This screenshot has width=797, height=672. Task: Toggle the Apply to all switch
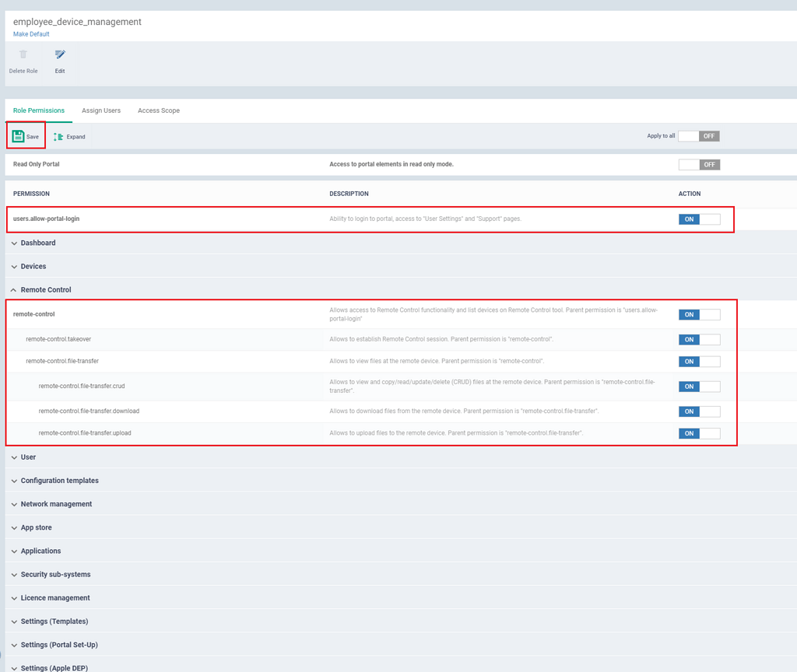coord(698,136)
